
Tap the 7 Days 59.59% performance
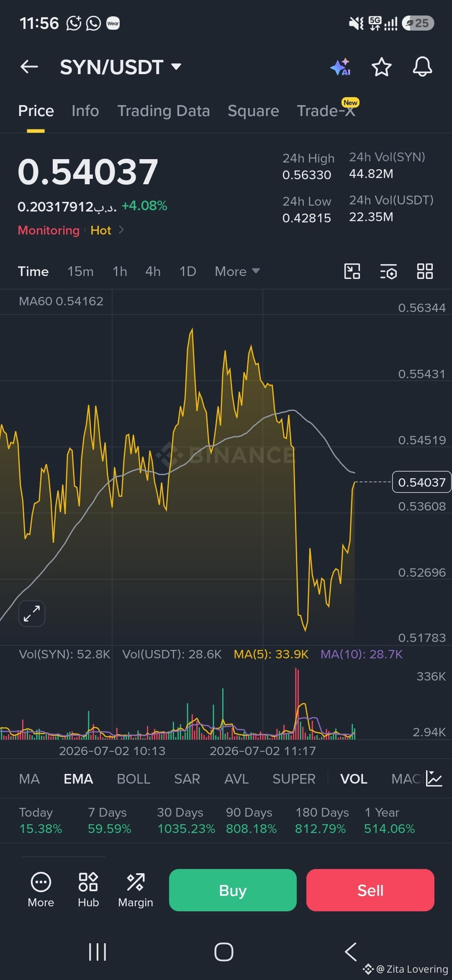[109, 820]
